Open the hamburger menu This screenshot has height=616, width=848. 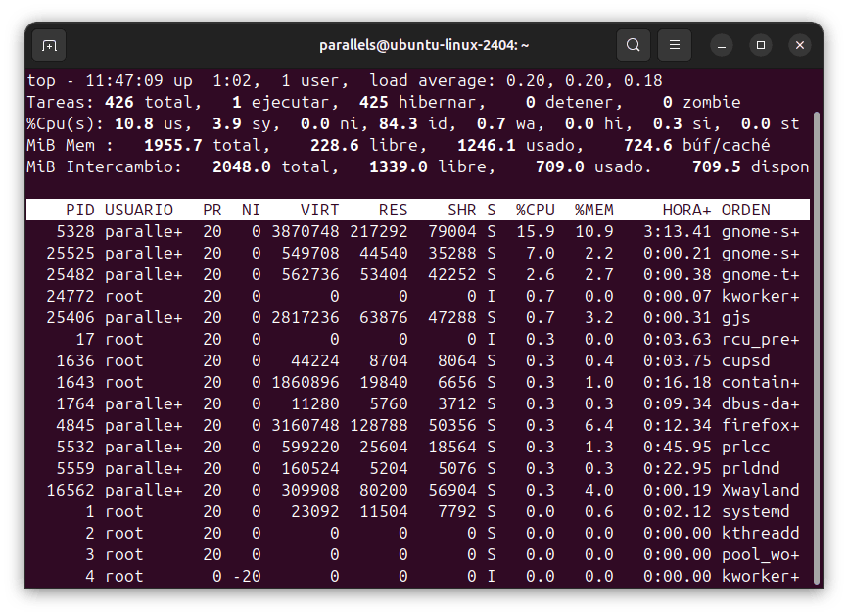675,45
